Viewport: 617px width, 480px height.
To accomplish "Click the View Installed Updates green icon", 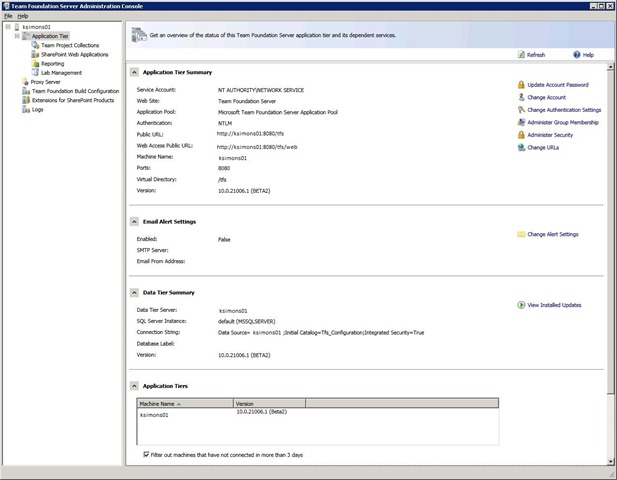I will click(x=521, y=305).
